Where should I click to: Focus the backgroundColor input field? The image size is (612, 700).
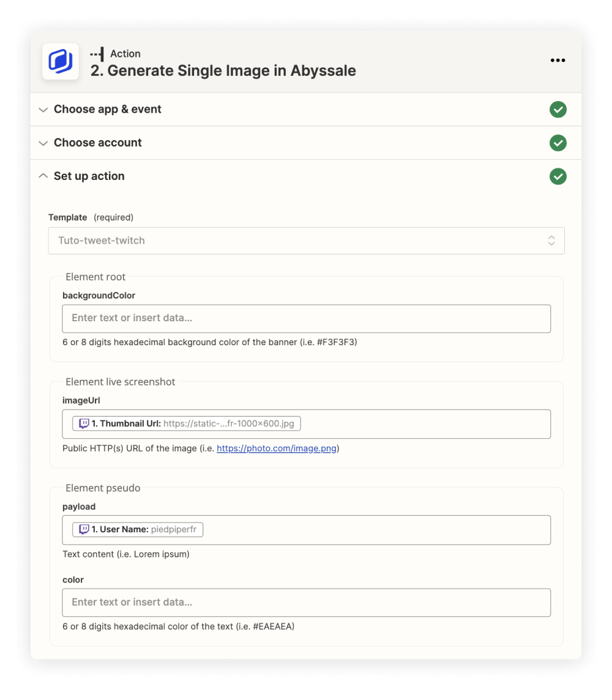(x=306, y=319)
